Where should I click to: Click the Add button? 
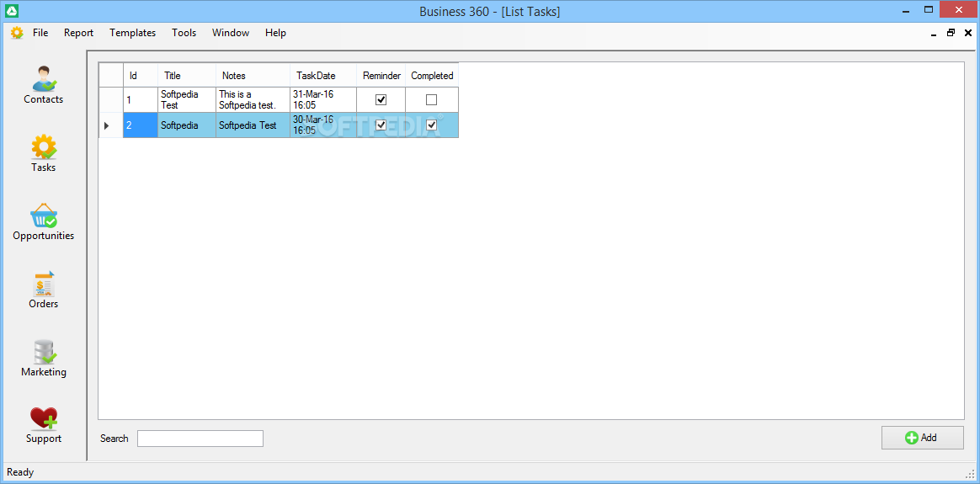(x=923, y=438)
